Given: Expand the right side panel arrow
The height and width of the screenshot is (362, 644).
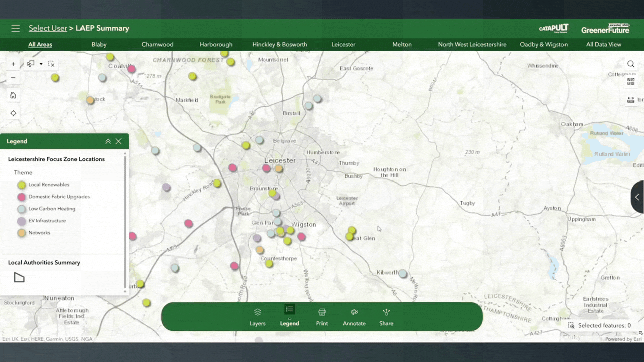Looking at the screenshot, I should (x=637, y=197).
